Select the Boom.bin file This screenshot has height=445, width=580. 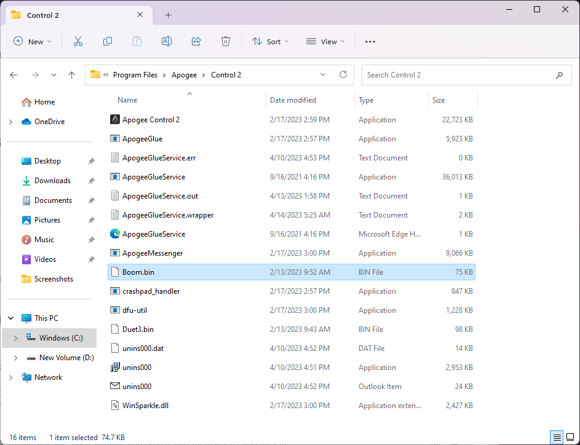coord(291,272)
